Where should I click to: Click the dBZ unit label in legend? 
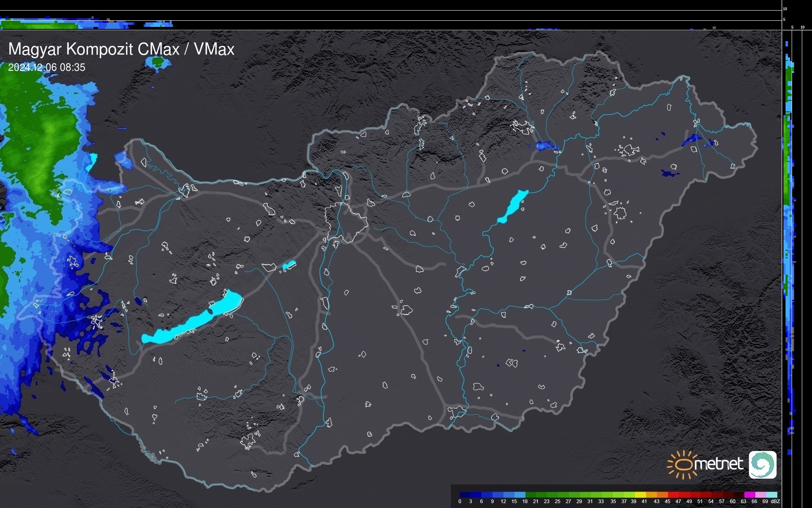tap(775, 501)
